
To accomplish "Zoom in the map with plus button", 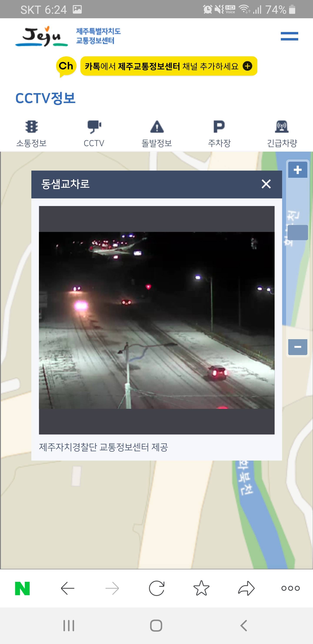I will (x=298, y=170).
